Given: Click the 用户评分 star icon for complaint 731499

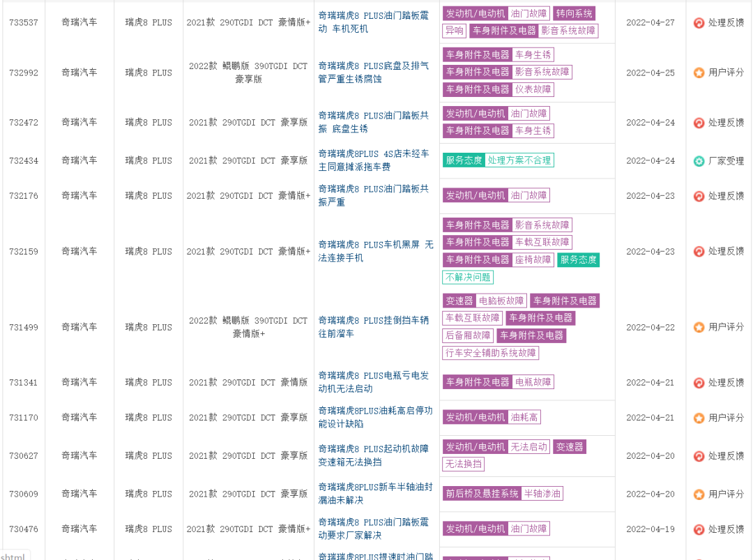Looking at the screenshot, I should click(699, 327).
